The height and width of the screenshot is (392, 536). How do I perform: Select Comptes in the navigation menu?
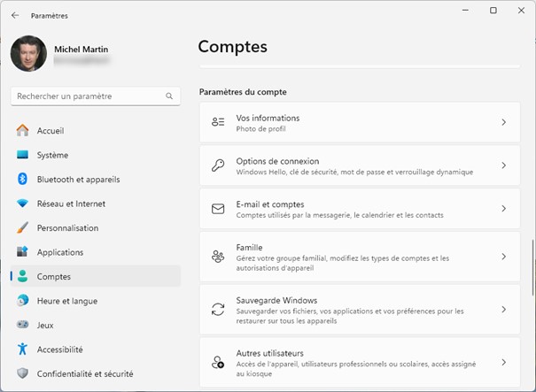53,277
